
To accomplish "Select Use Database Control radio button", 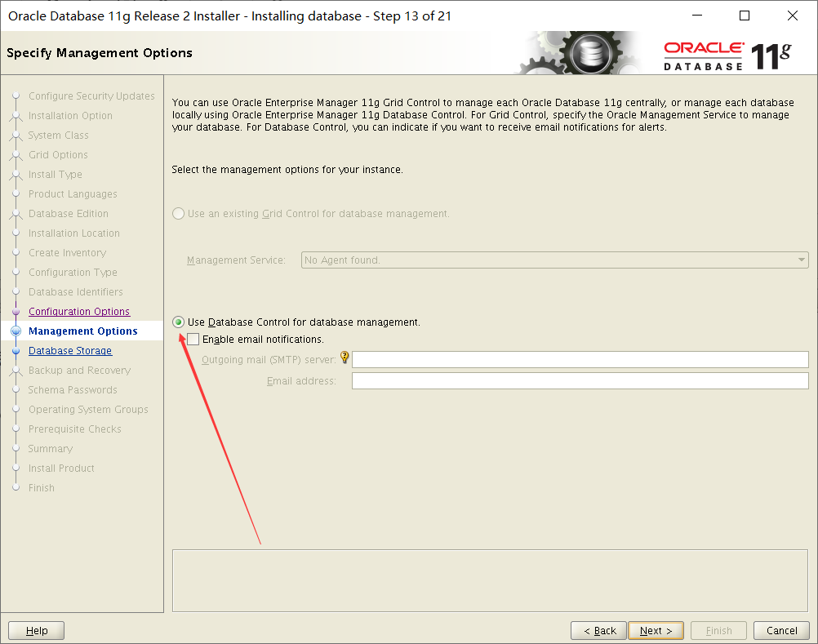I will click(179, 322).
